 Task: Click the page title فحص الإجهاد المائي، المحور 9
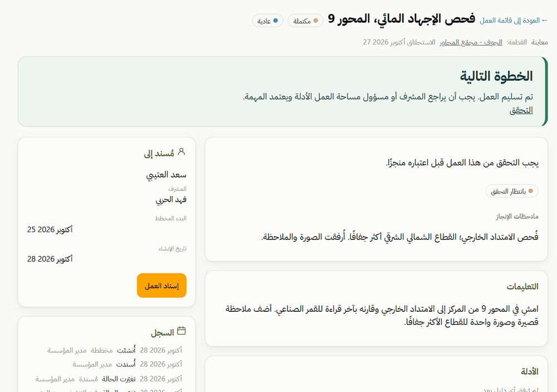tap(402, 19)
